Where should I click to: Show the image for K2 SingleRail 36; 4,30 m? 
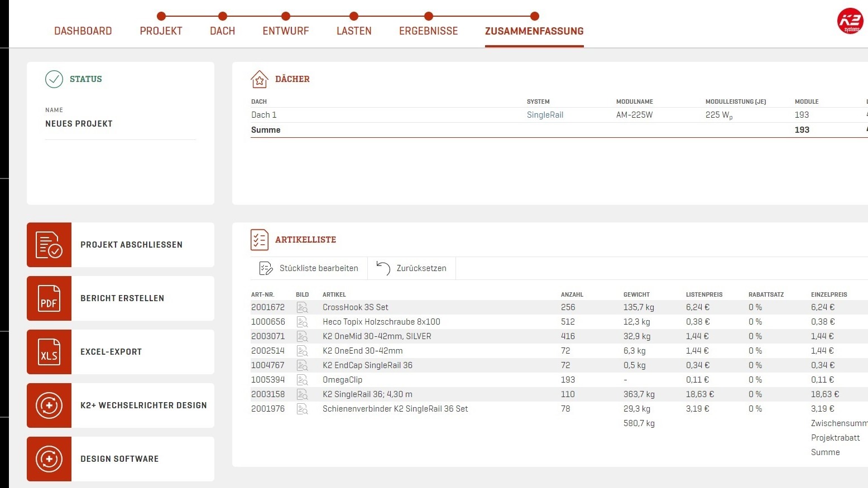point(303,394)
